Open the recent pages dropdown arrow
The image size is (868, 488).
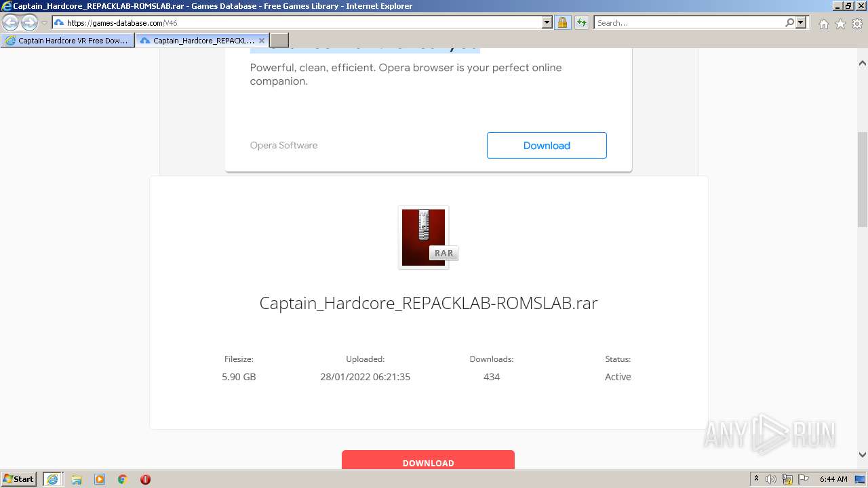pos(44,23)
